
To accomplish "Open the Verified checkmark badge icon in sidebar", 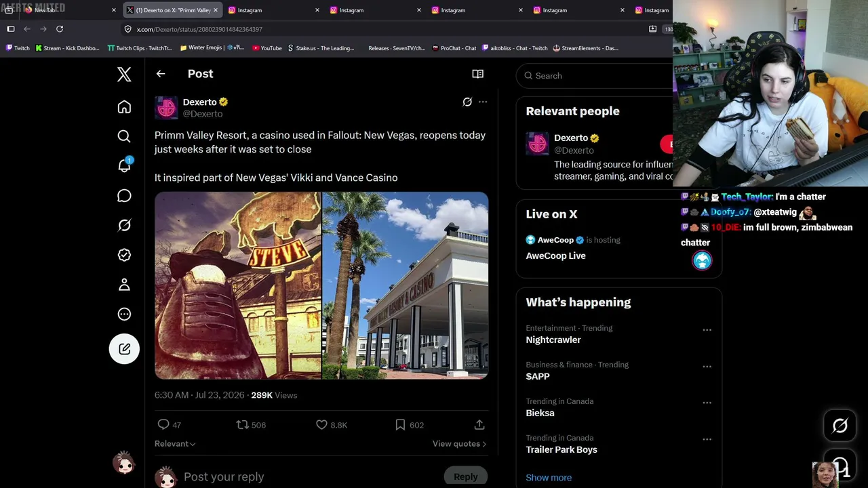I will (x=124, y=255).
